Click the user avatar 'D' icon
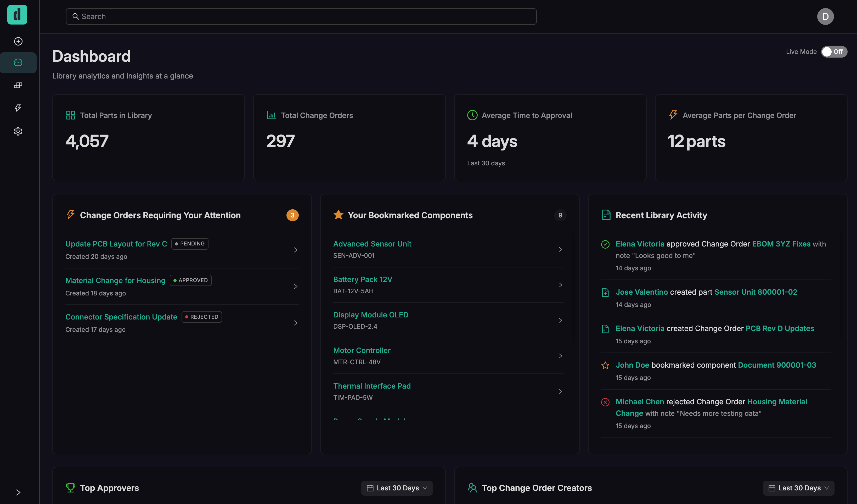Viewport: 857px width, 504px height. pos(825,16)
